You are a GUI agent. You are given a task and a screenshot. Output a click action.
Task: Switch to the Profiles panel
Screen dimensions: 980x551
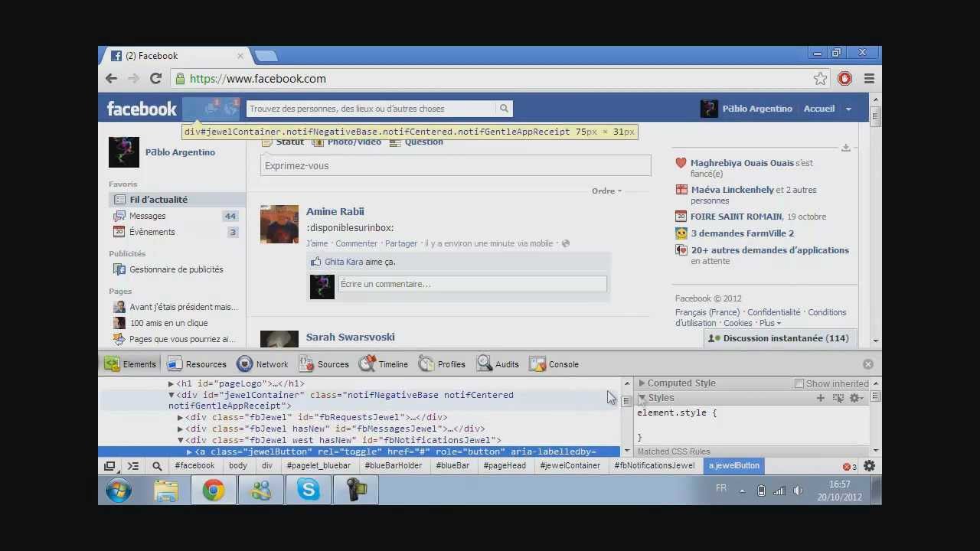tap(442, 364)
